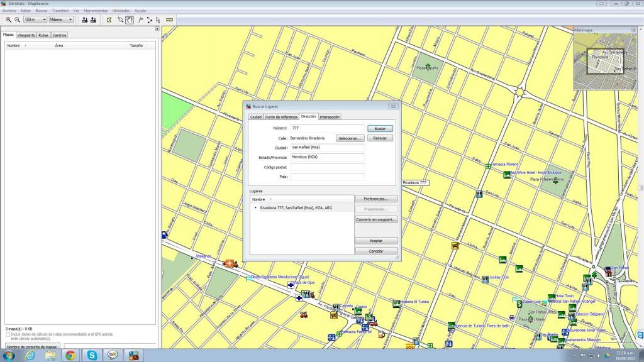Click the Windows Start button

[x=9, y=356]
